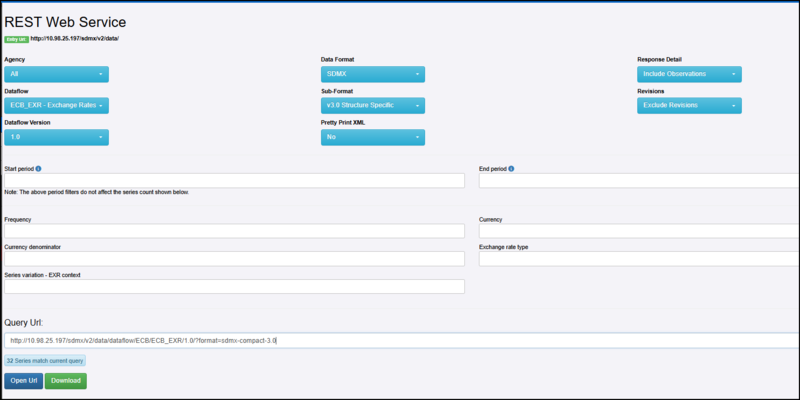Click the Open Url button
This screenshot has width=800, height=400.
coord(23,381)
